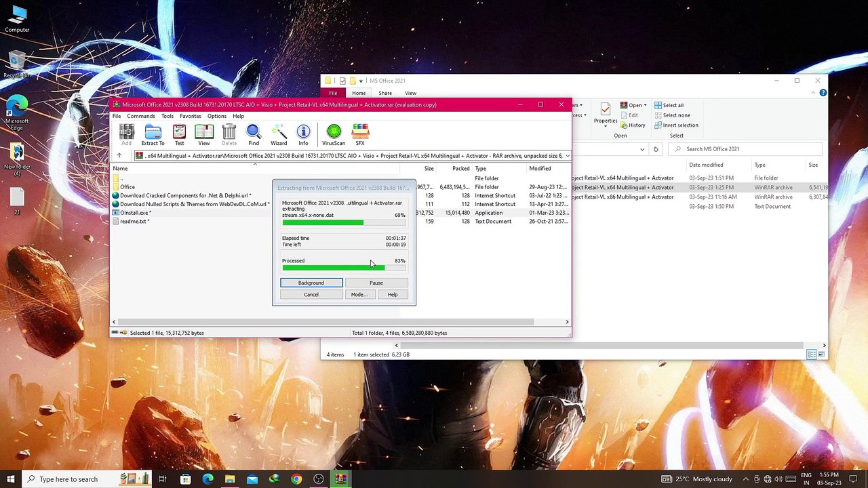Click the Extract To toolbar icon
This screenshot has height=488, width=868.
click(153, 135)
